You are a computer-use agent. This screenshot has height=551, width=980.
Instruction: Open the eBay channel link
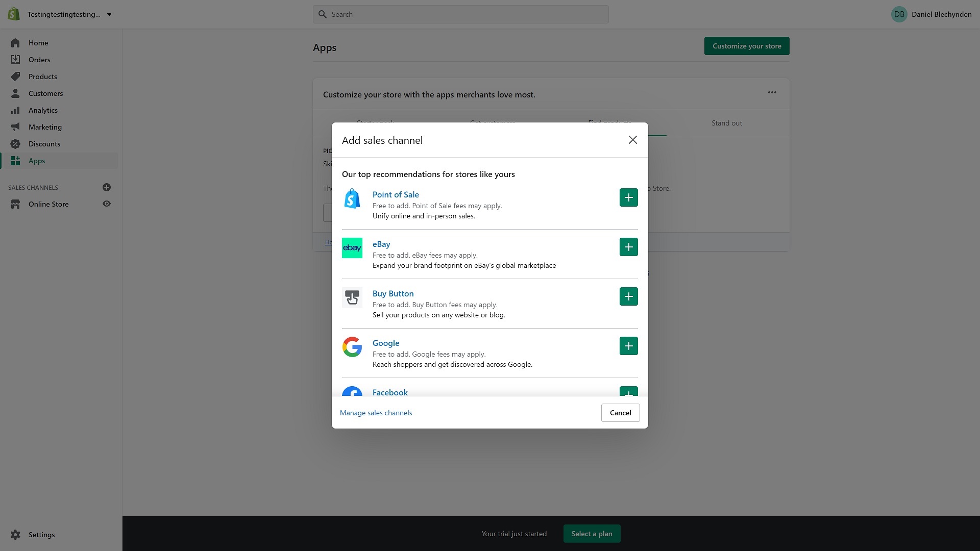381,244
